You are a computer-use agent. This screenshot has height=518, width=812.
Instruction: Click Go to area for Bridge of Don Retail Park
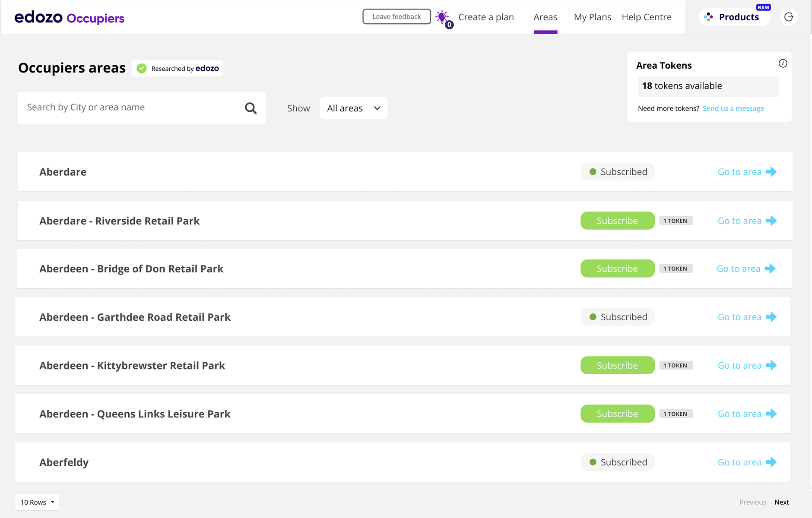(746, 268)
